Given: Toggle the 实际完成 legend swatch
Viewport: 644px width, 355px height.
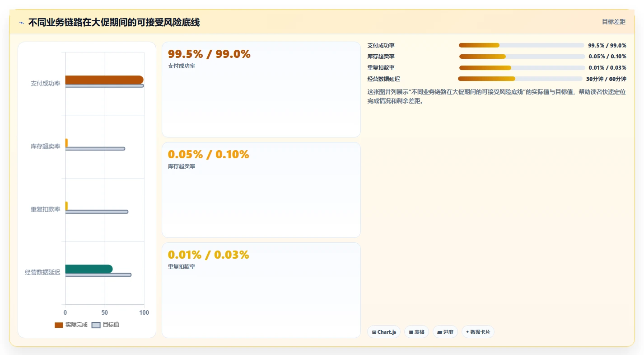Looking at the screenshot, I should tap(59, 325).
